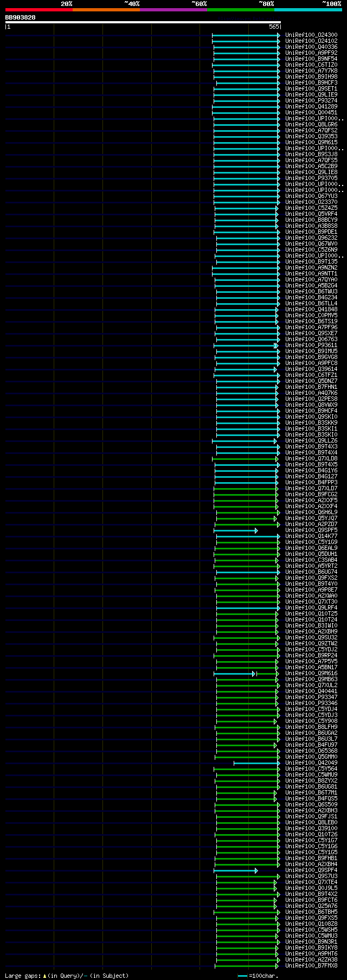Viewport: 347px width, 980px height.
Task: Select label UniRef100_A9PF92
Action: [x=311, y=53]
